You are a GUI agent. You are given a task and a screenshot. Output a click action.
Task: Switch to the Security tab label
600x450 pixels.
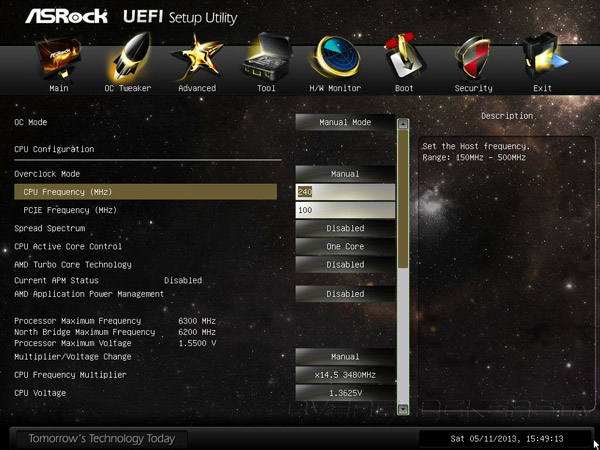pyautogui.click(x=473, y=88)
